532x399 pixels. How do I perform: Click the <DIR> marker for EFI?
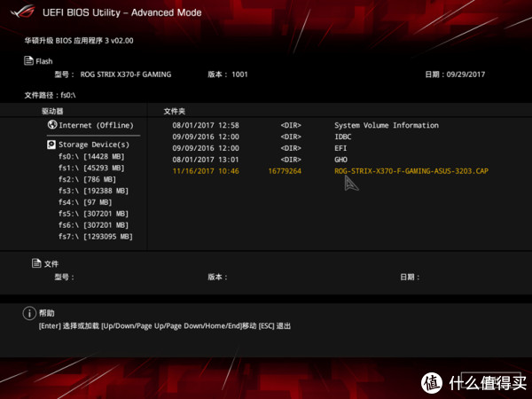[x=291, y=148]
